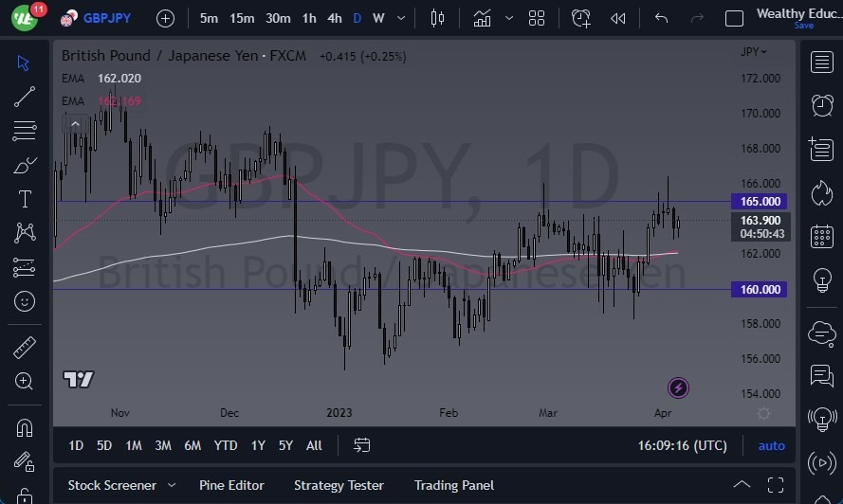Image resolution: width=843 pixels, height=504 pixels.
Task: Select the second EMA 162.169 indicator
Action: 101,101
